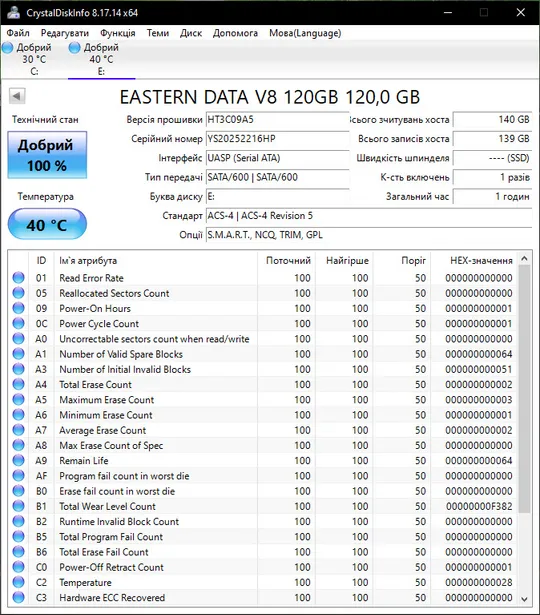Click status orb of Total Program Fail Count row

tap(18, 537)
